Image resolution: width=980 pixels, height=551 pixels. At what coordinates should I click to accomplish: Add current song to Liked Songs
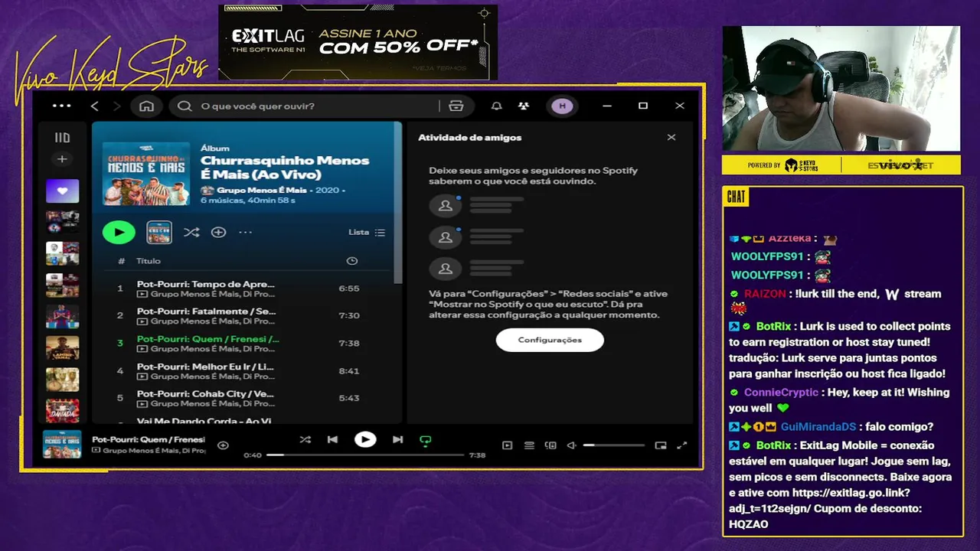coord(223,445)
